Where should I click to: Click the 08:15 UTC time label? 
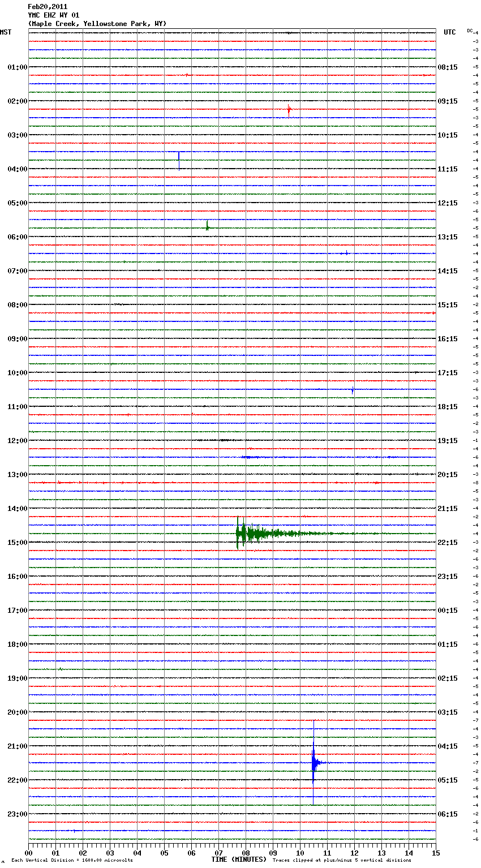click(x=448, y=67)
